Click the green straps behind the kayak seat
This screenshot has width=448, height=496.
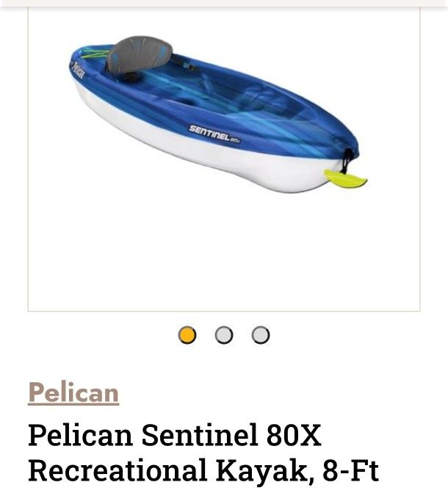(x=94, y=53)
